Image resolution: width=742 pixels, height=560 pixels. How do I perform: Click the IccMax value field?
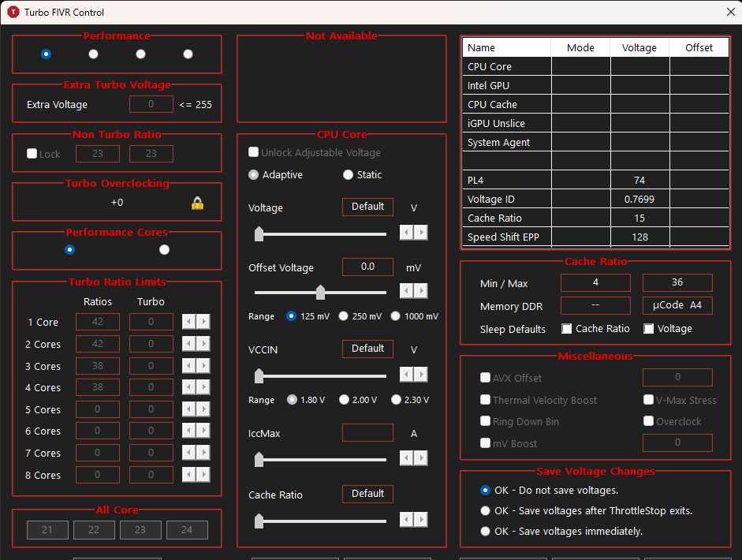(x=367, y=433)
